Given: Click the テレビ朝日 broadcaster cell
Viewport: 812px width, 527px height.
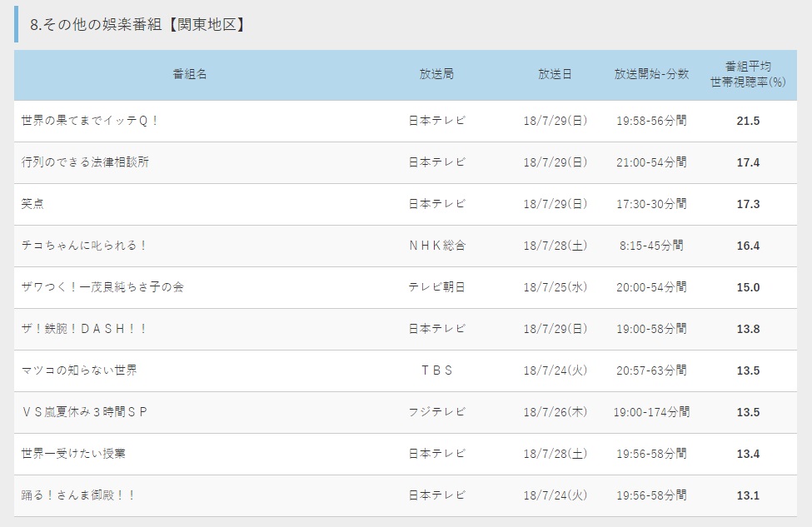Looking at the screenshot, I should pyautogui.click(x=436, y=287).
